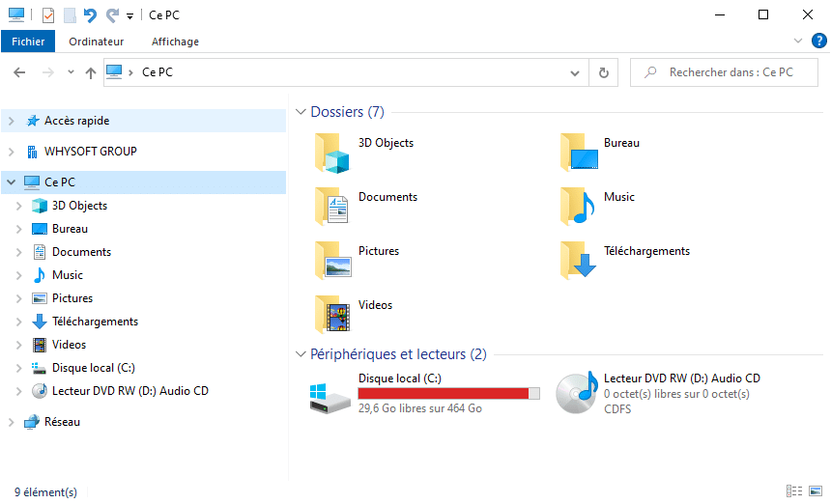Viewport: 831px width, 504px height.
Task: Click the Music note icon in sidebar
Action: (x=40, y=275)
